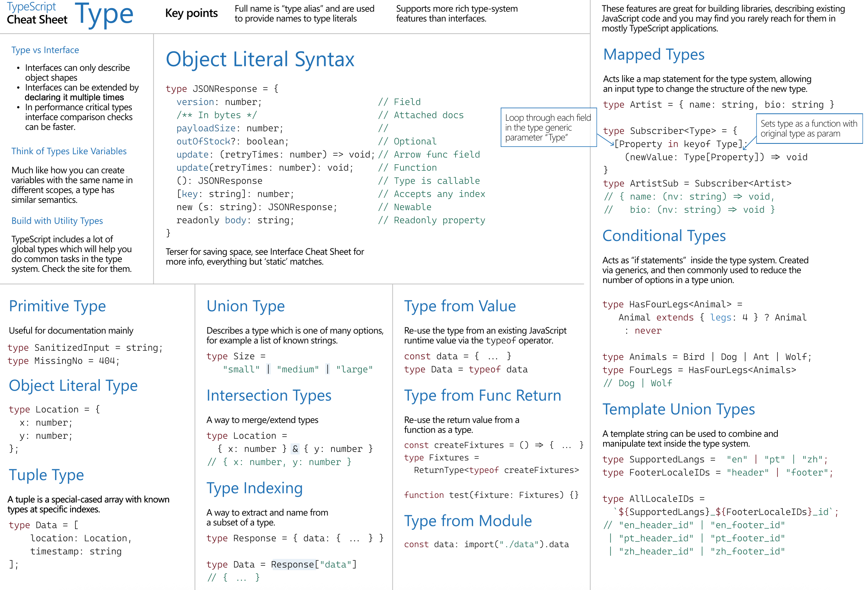Click 'Think of Types Like Variables' heading

coord(69,151)
